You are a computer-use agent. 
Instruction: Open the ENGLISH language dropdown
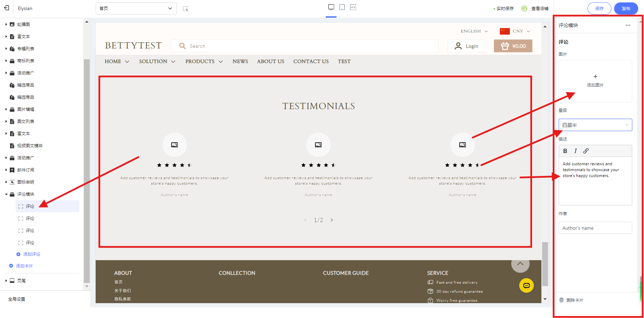474,31
